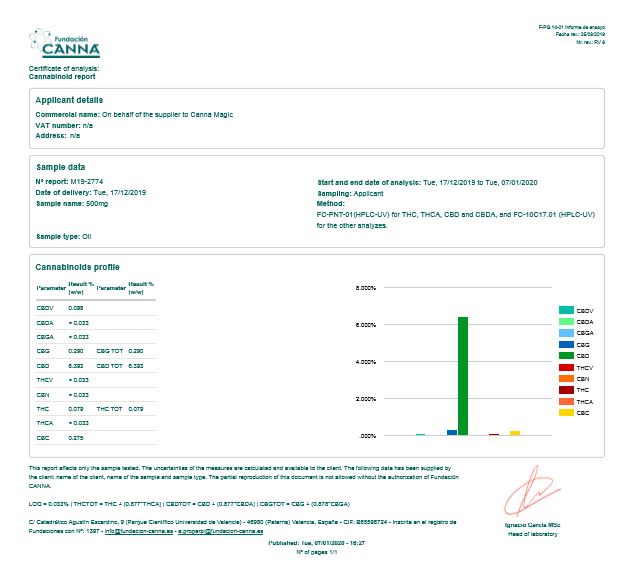Click the CBGA light blue legend swatch
Viewport: 623px width, 572px height.
[566, 333]
